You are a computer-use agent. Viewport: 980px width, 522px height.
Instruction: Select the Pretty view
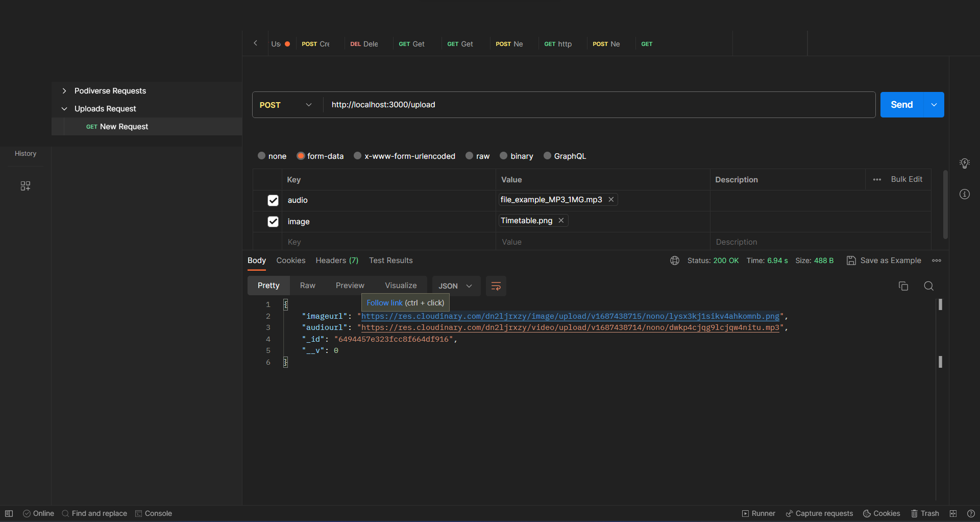(x=268, y=286)
